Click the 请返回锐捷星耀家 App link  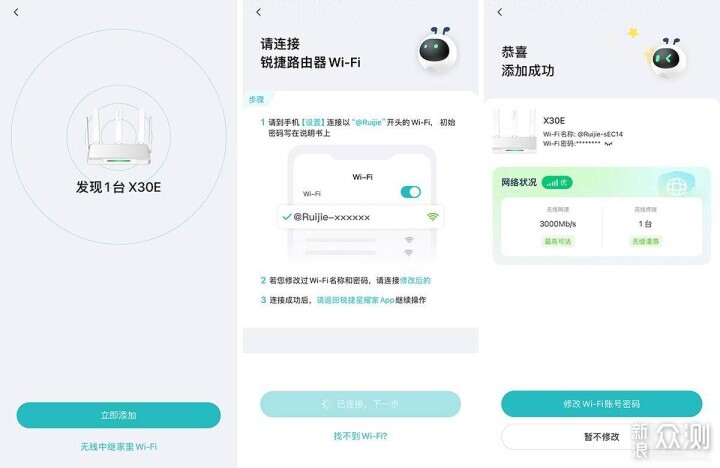pyautogui.click(x=355, y=300)
